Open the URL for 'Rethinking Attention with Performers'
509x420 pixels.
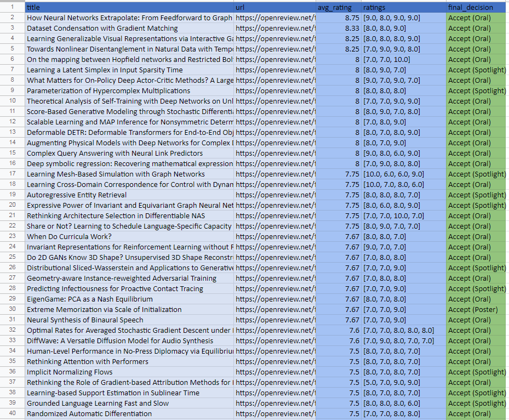coord(274,361)
